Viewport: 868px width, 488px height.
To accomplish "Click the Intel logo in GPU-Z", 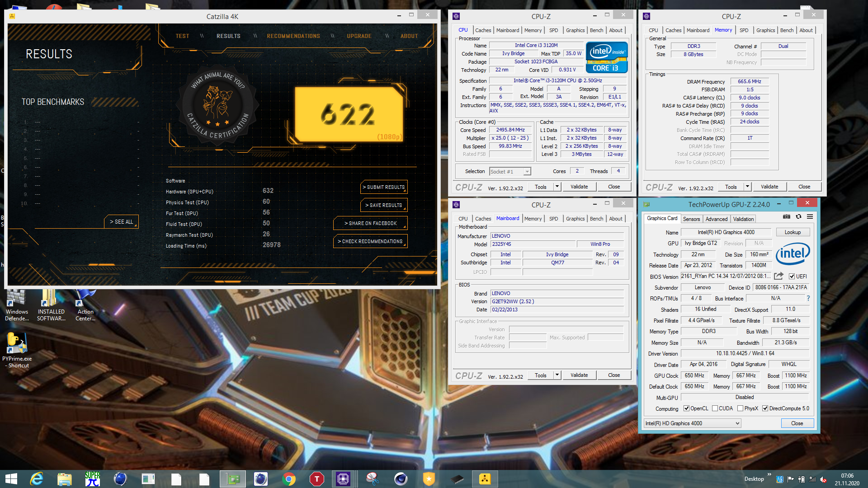I will [x=793, y=254].
